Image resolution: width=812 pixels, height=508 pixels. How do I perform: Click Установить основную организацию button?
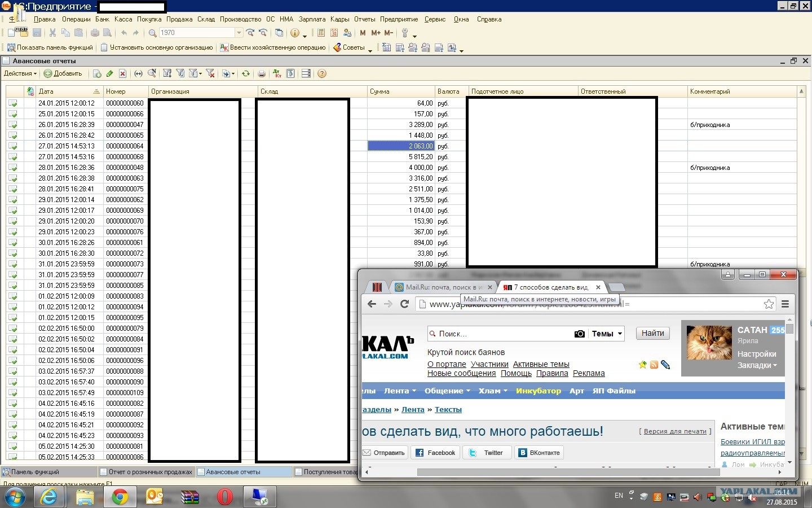pyautogui.click(x=157, y=47)
